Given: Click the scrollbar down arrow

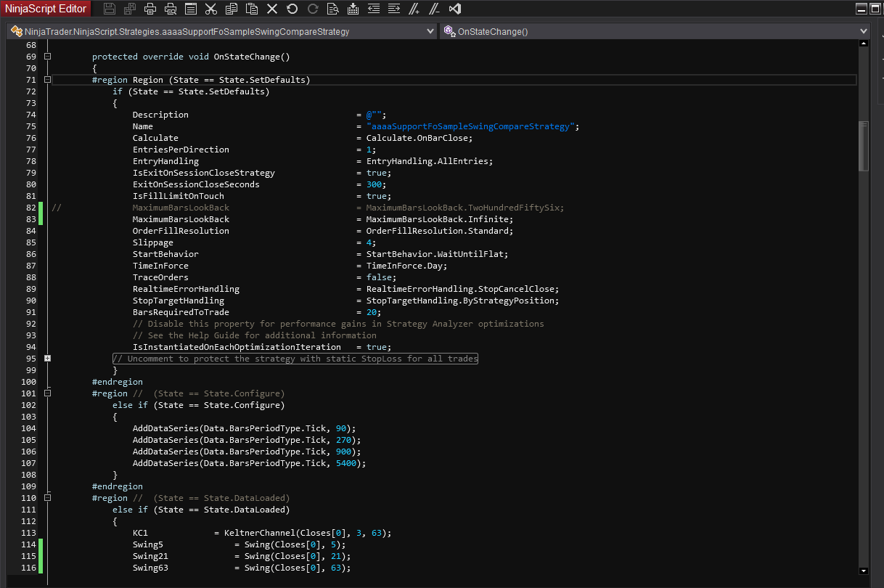Looking at the screenshot, I should (863, 571).
